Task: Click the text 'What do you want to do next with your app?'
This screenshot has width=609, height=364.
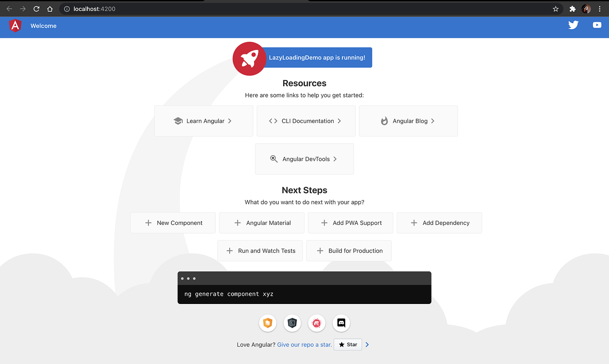Action: click(x=304, y=202)
